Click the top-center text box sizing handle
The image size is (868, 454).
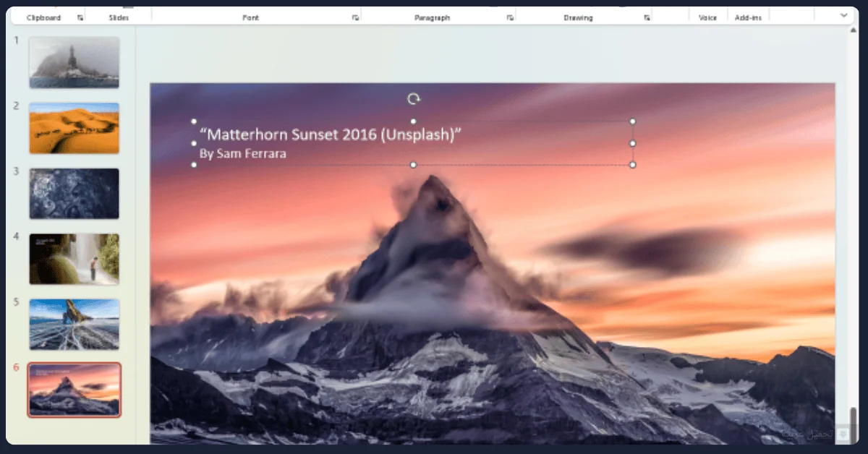pos(413,121)
